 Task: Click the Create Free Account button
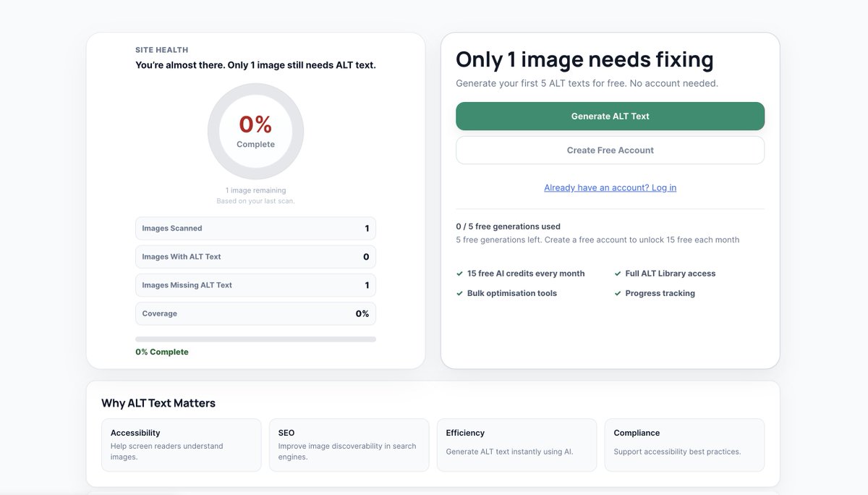[x=610, y=151]
